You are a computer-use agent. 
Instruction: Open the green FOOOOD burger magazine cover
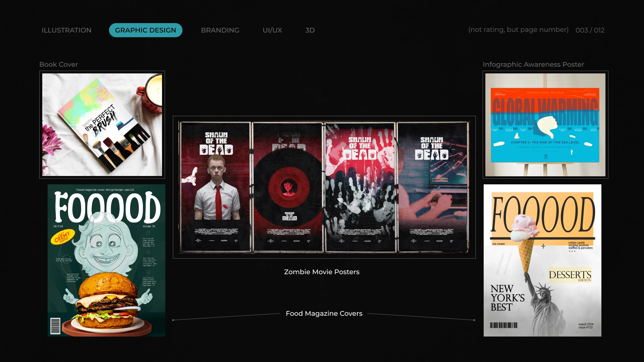pyautogui.click(x=106, y=260)
